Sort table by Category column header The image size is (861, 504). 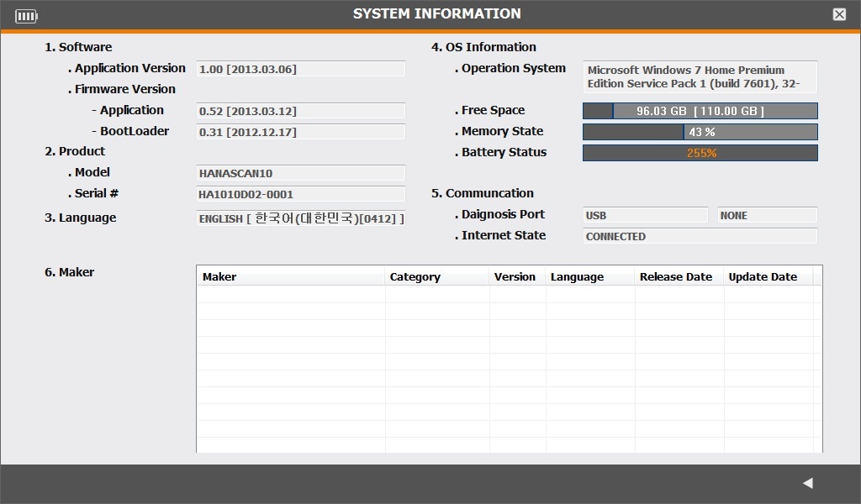pyautogui.click(x=436, y=276)
